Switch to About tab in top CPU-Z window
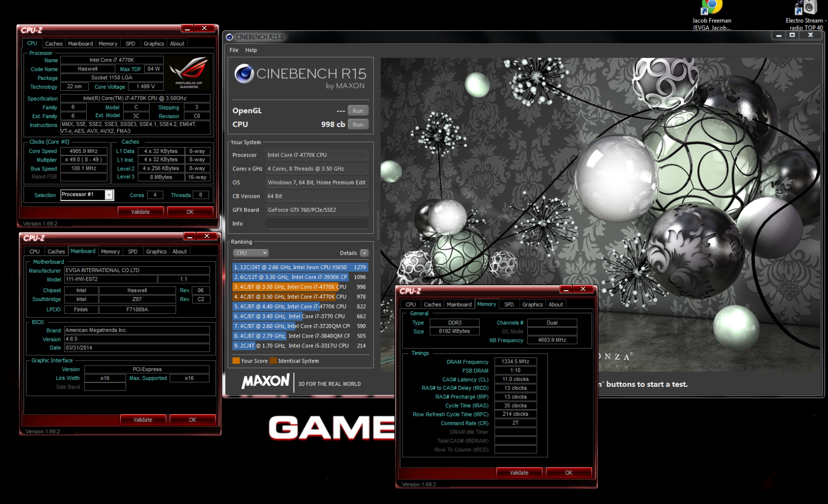Screen dimensions: 828x504 (177, 44)
